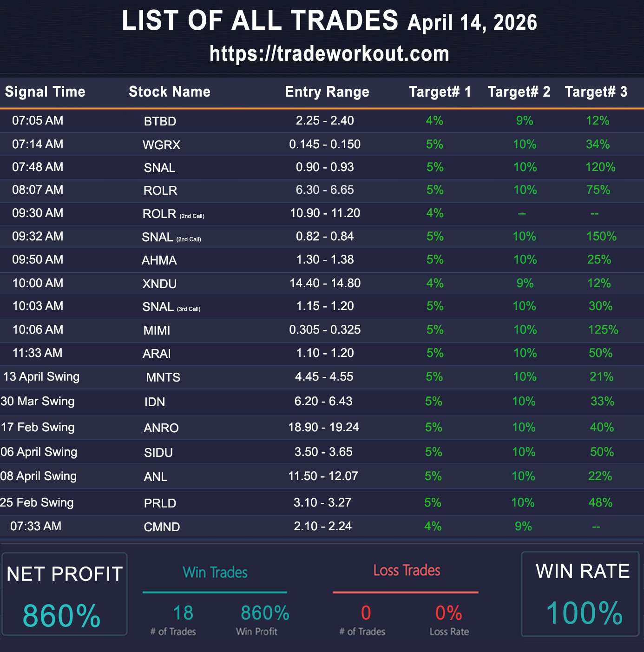Select the WGRX ticker row
Screen dimensions: 644x652
(x=161, y=145)
